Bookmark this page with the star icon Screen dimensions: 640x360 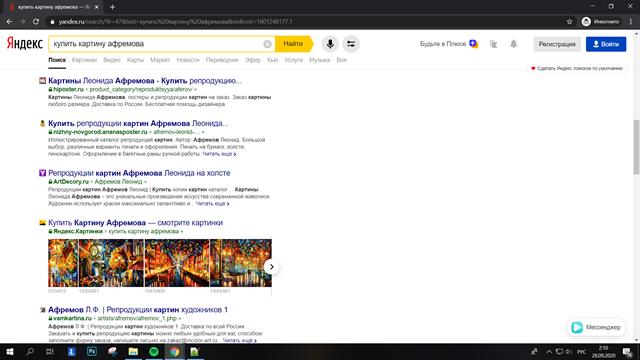click(x=569, y=22)
